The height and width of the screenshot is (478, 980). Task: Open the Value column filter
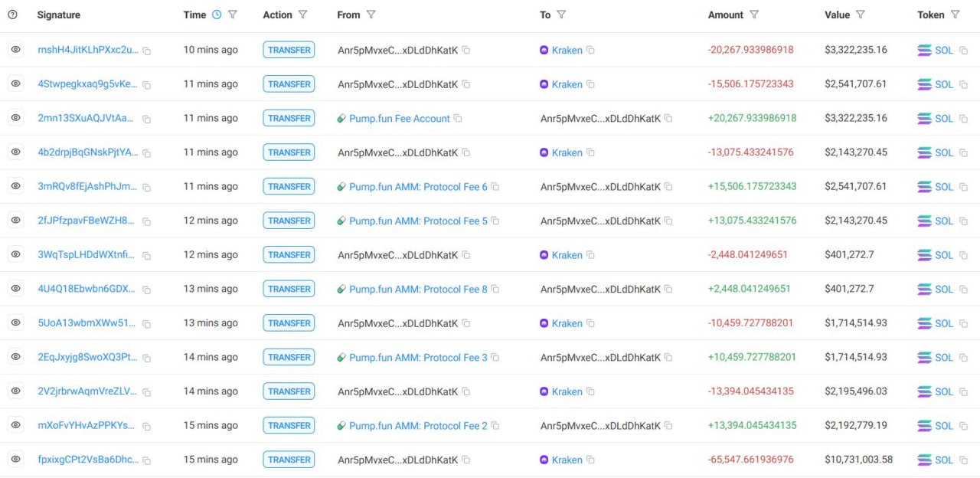pos(861,15)
